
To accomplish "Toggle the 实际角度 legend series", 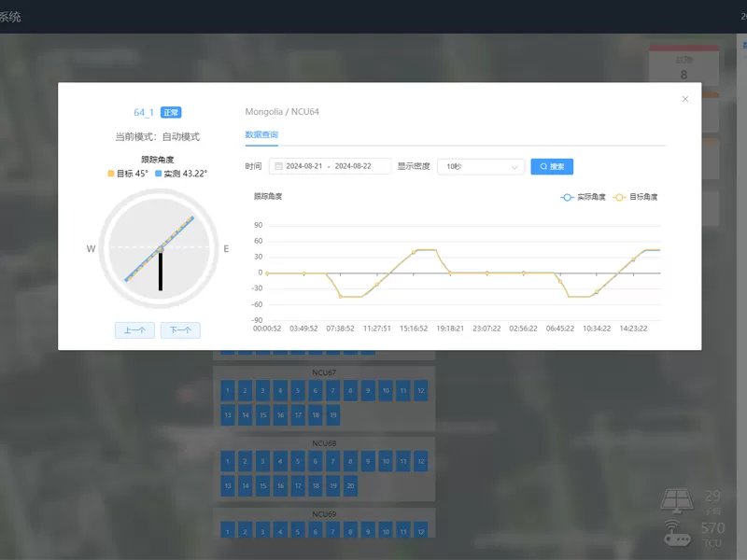I will [583, 197].
